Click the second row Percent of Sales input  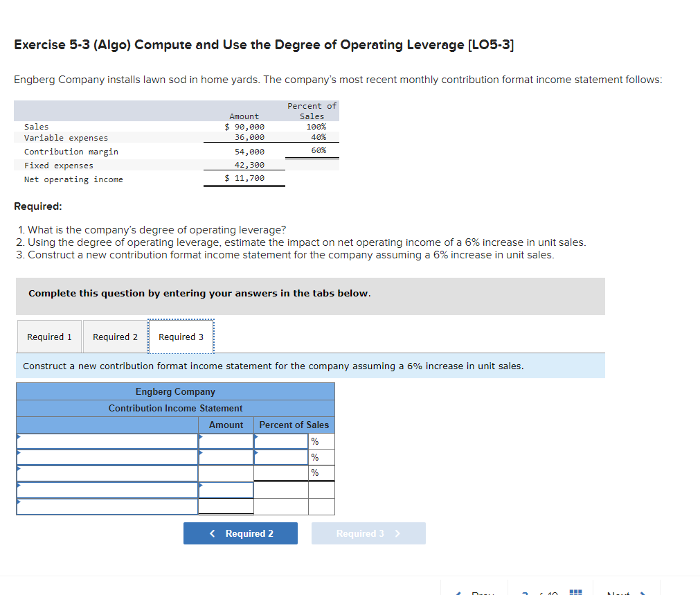pos(281,457)
